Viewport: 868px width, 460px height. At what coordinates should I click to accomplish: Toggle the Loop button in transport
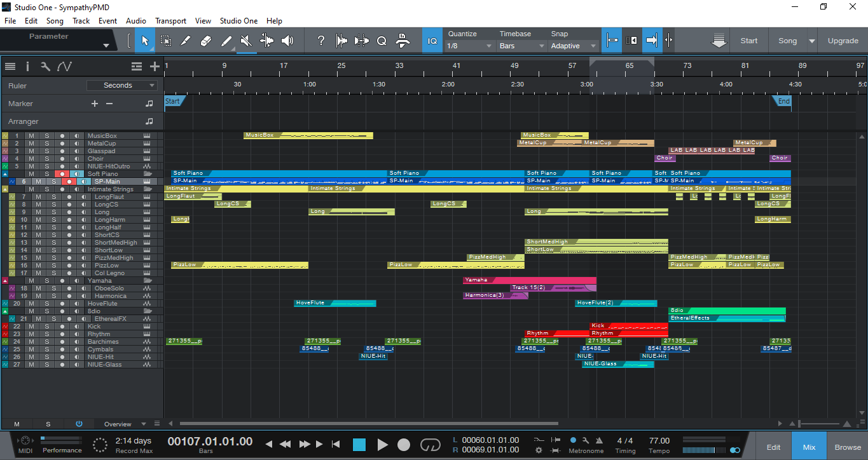pos(431,445)
